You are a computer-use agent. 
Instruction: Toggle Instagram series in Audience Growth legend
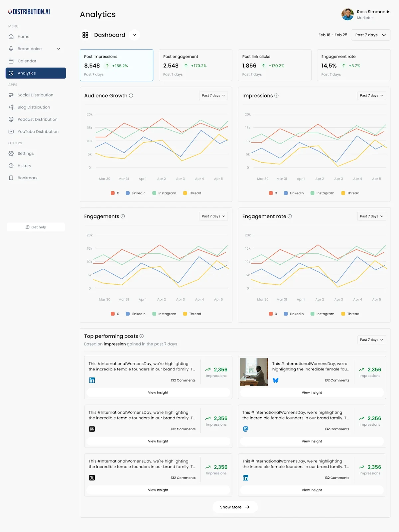click(x=164, y=193)
